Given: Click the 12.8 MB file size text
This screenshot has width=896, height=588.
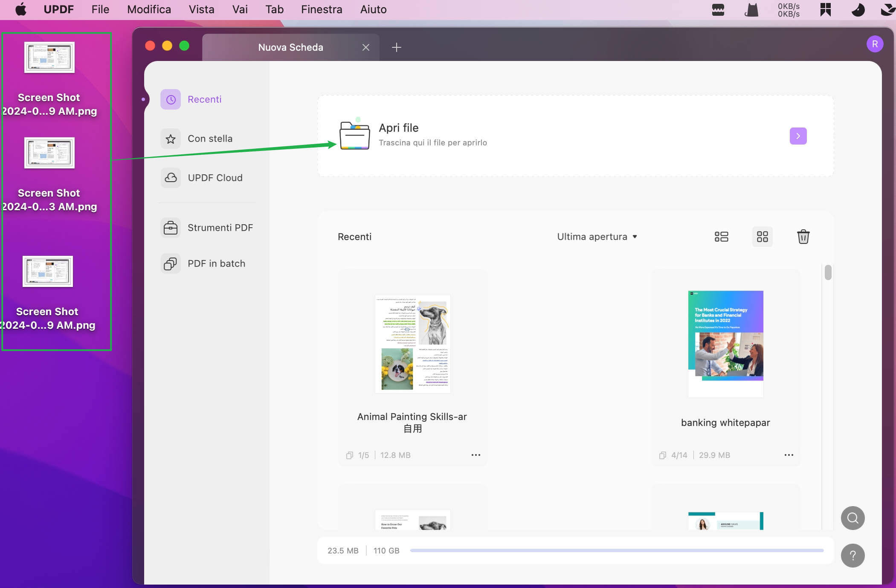Looking at the screenshot, I should [395, 455].
